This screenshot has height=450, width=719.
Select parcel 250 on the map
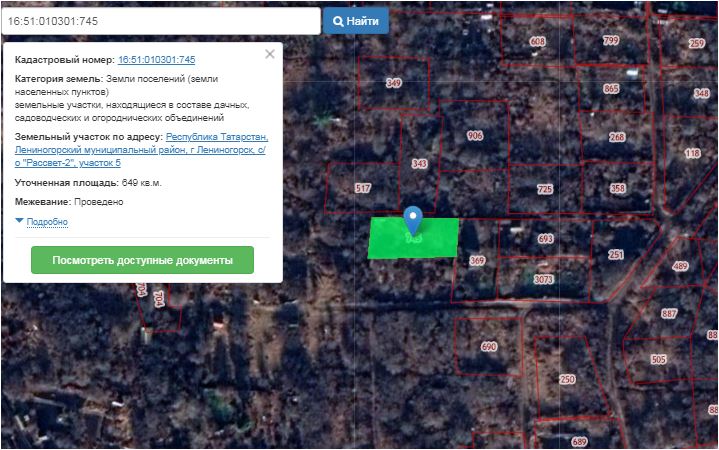[x=567, y=379]
